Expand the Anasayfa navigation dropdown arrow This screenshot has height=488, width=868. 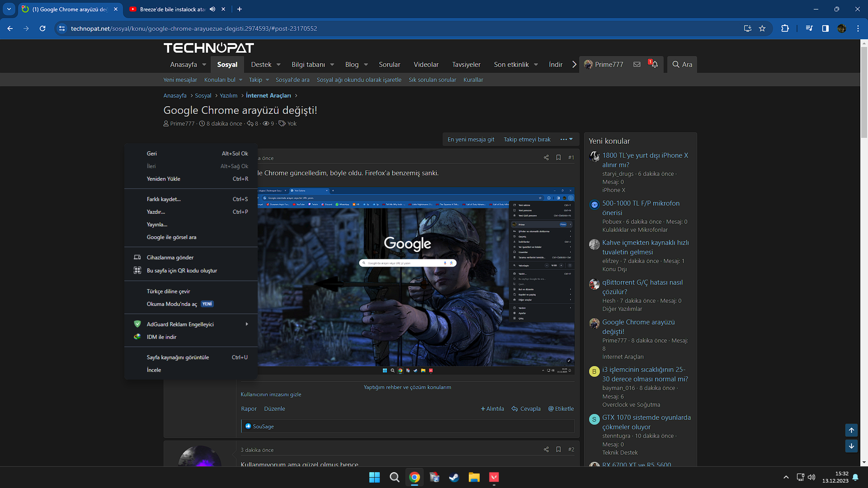click(204, 65)
